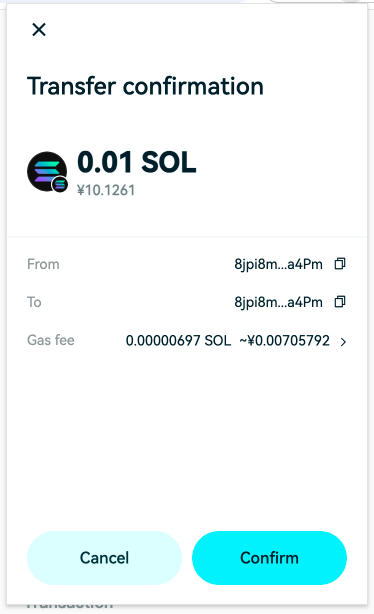Click the To label
The image size is (374, 614).
34,302
